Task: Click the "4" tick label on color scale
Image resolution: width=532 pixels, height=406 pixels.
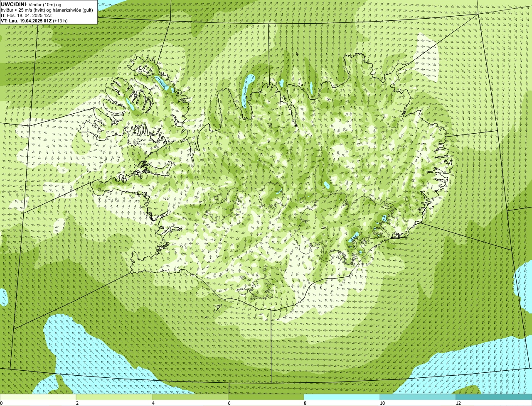Action: pyautogui.click(x=153, y=403)
